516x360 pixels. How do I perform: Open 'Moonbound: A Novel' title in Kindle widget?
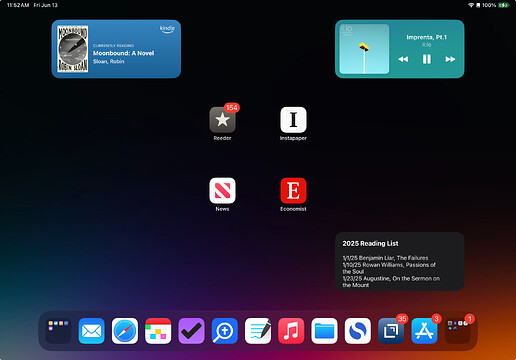pyautogui.click(x=123, y=53)
